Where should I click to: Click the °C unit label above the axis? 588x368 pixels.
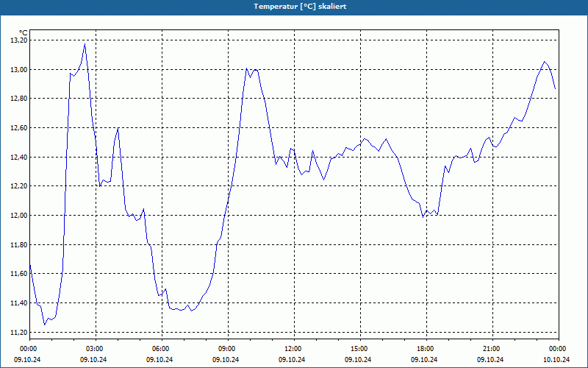(x=24, y=33)
